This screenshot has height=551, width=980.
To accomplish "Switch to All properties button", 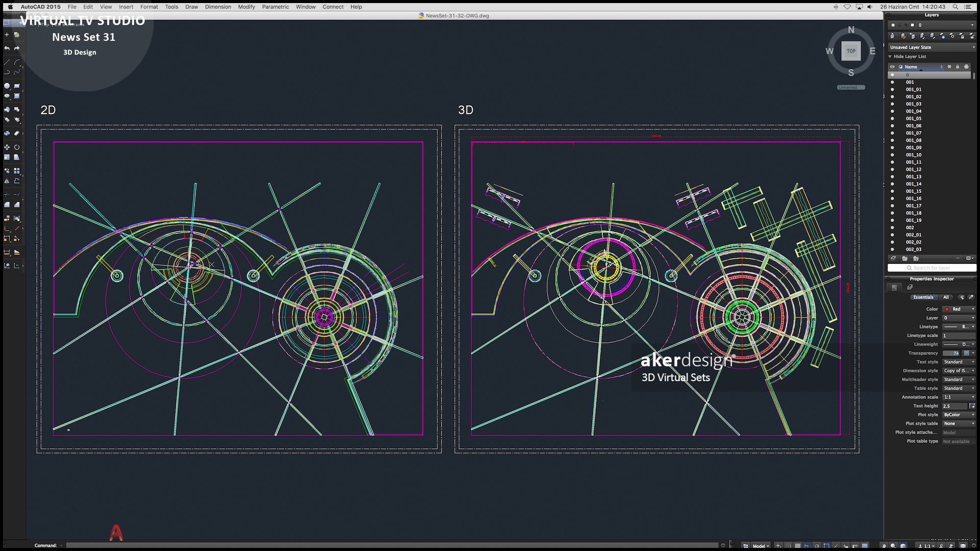I will 946,297.
